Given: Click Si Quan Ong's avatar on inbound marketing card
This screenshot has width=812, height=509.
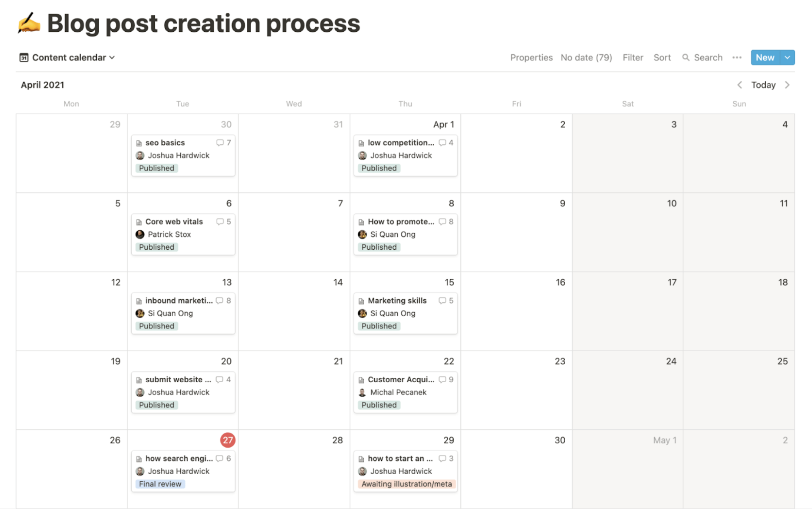Looking at the screenshot, I should coord(140,313).
